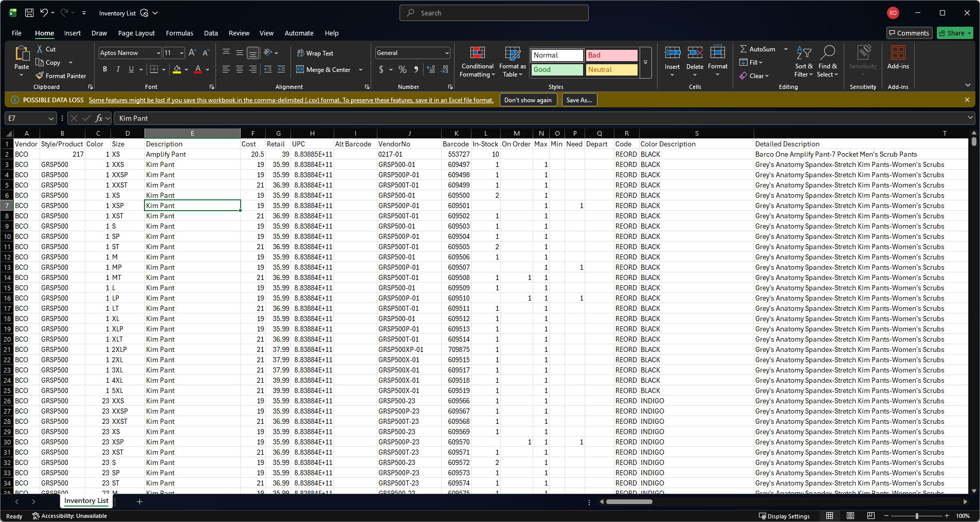Toggle Center horizontal alignment
The image size is (980, 522).
tap(240, 69)
